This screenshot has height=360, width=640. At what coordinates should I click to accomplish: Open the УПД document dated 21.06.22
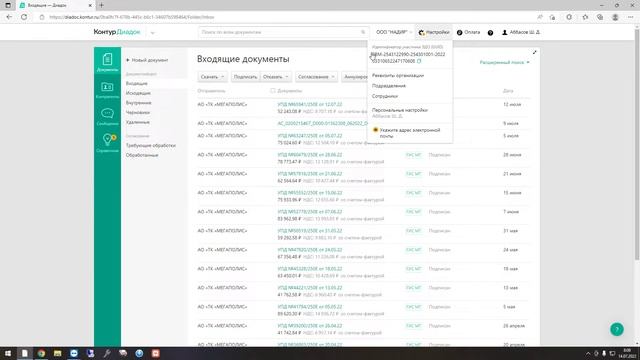point(310,173)
